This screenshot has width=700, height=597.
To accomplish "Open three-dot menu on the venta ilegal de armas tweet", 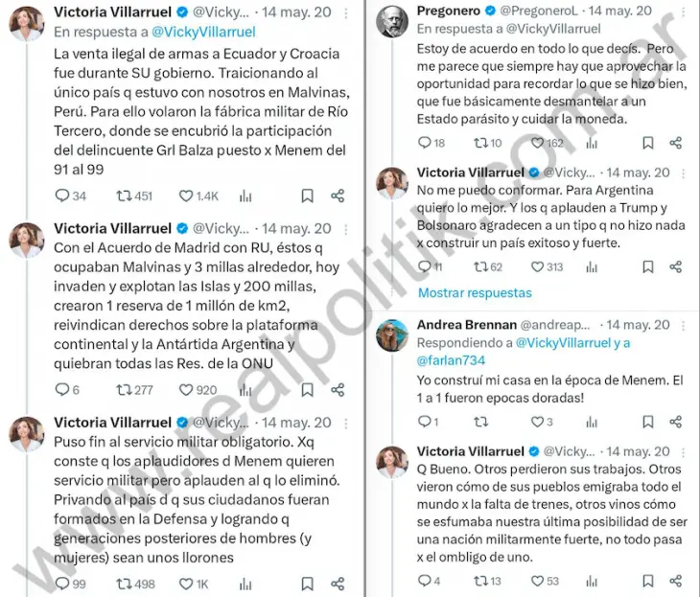I will tap(346, 13).
